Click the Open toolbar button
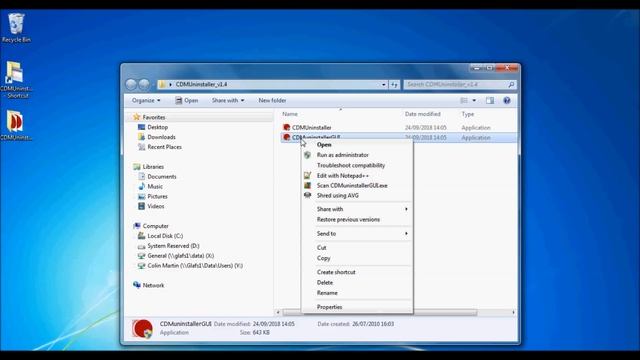The image size is (640, 360). point(187,100)
